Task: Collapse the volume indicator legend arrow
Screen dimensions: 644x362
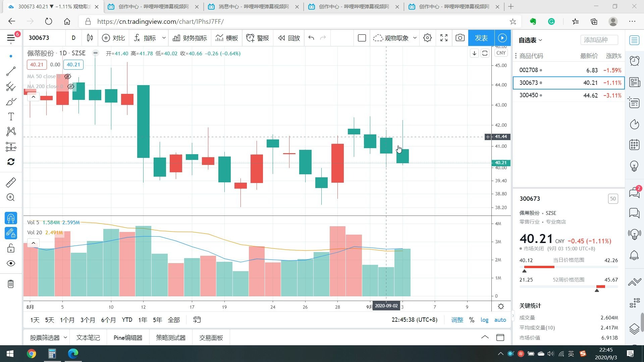Action: pos(33,243)
